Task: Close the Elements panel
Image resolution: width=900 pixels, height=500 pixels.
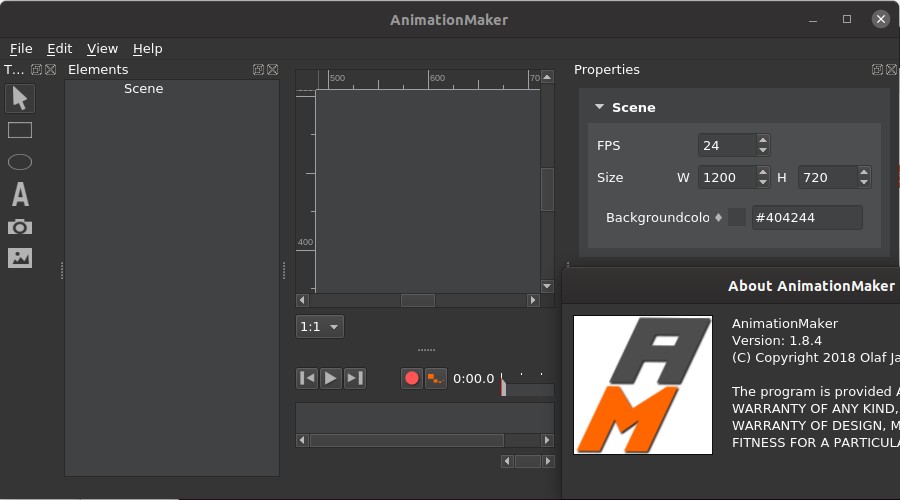Action: pyautogui.click(x=273, y=69)
